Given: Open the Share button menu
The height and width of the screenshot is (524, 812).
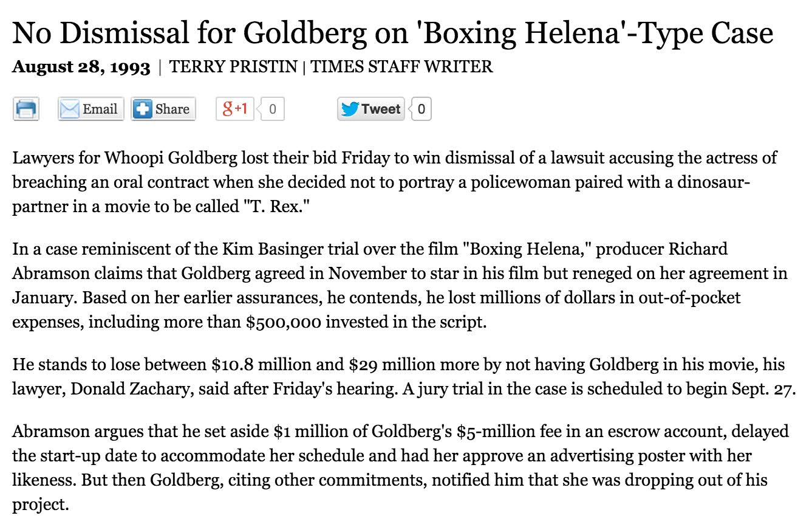Looking at the screenshot, I should pyautogui.click(x=163, y=109).
